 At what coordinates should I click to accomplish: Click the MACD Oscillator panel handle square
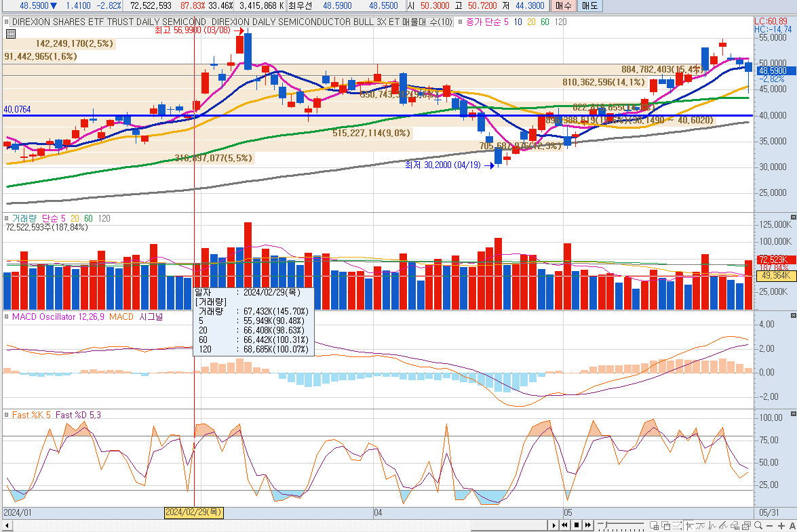click(x=7, y=316)
